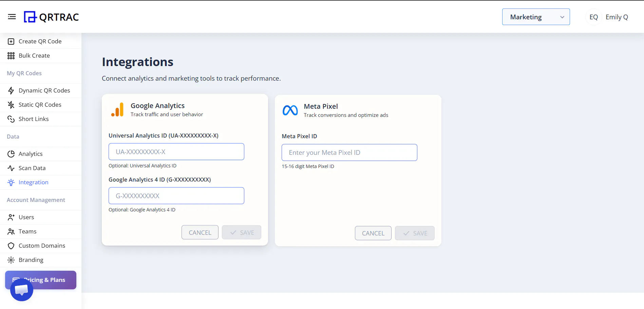Click the '15-16 digit Meta Pixel ID' hint

click(308, 166)
